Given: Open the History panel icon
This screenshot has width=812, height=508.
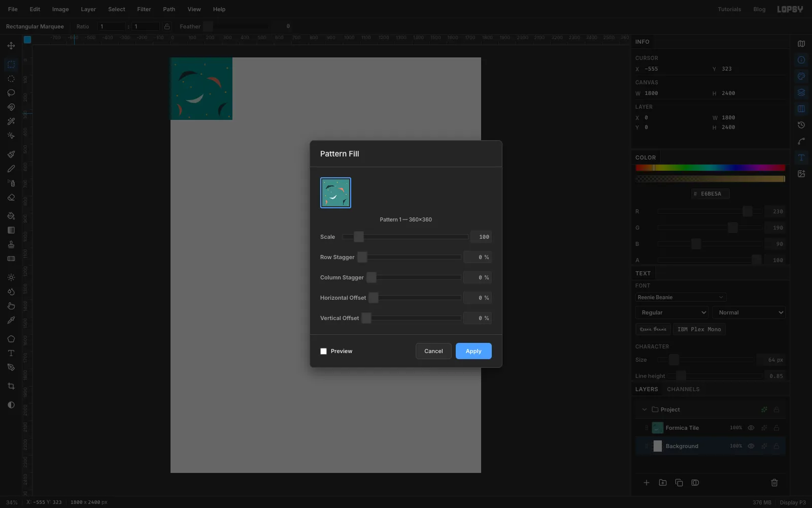Looking at the screenshot, I should click(801, 125).
